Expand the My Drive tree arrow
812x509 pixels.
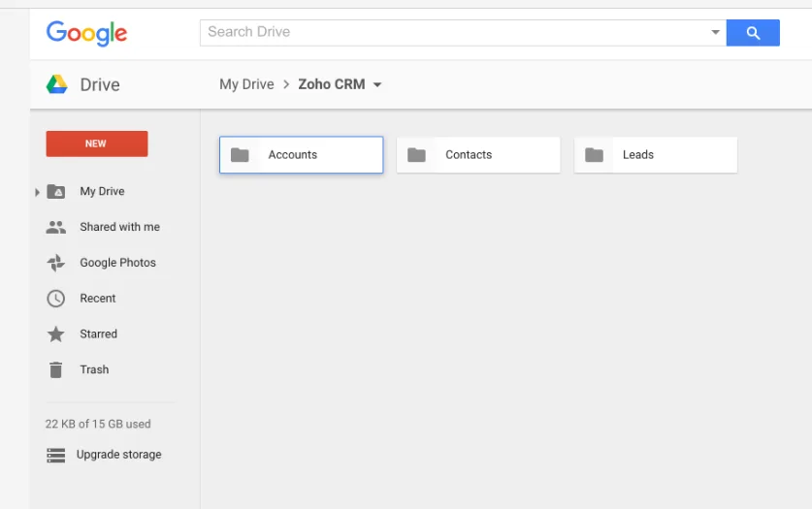pos(37,192)
